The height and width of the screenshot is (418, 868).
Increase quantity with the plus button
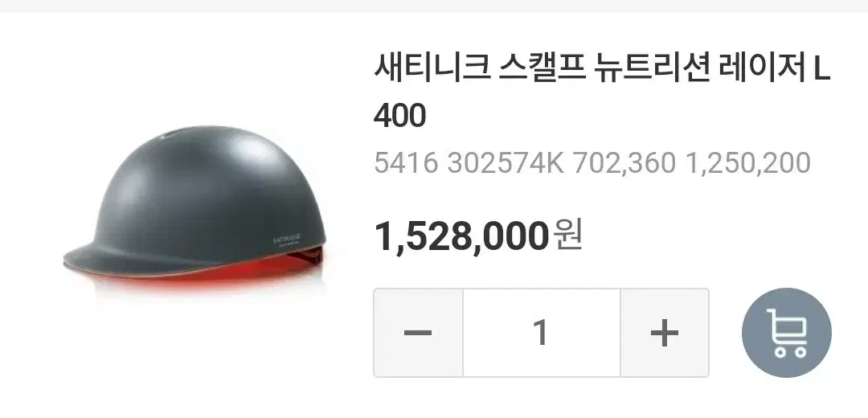pyautogui.click(x=665, y=333)
